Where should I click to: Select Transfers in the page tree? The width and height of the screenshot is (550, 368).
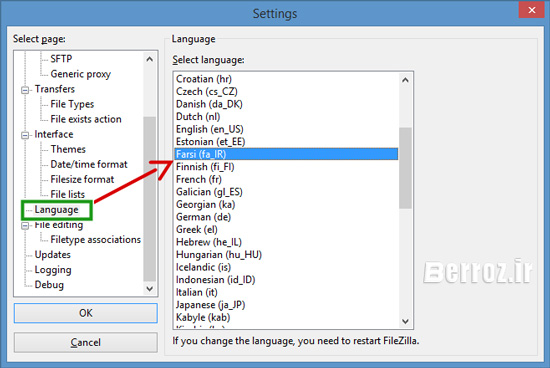click(x=55, y=89)
